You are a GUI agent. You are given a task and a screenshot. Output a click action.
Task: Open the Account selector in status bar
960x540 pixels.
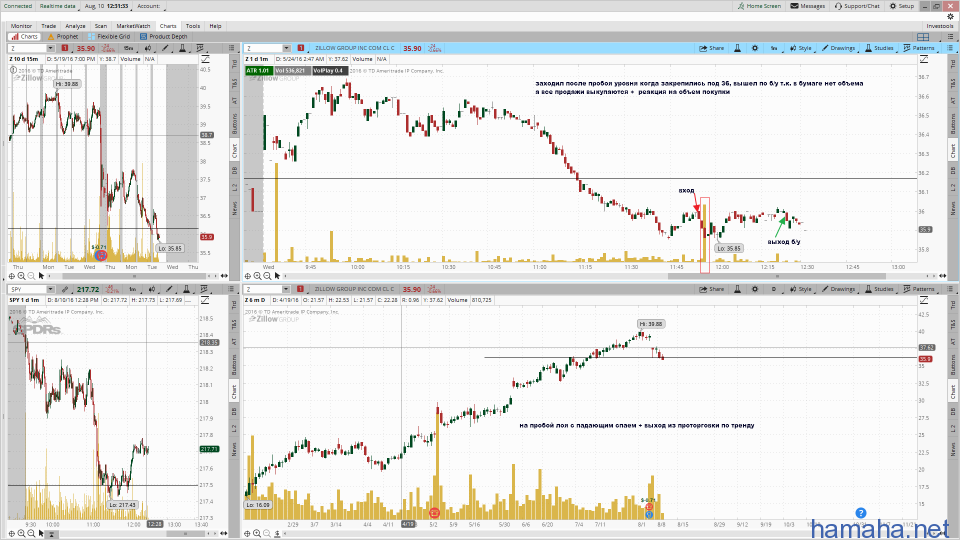149,6
